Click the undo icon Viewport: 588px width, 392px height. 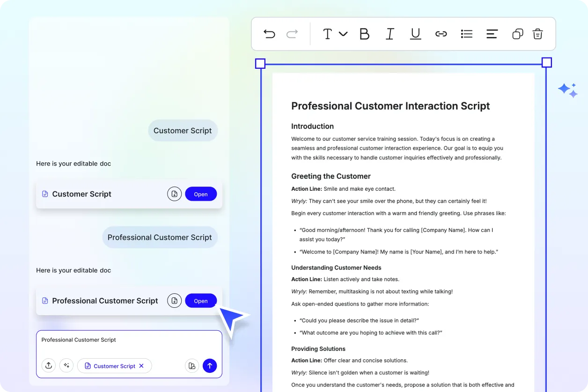269,34
